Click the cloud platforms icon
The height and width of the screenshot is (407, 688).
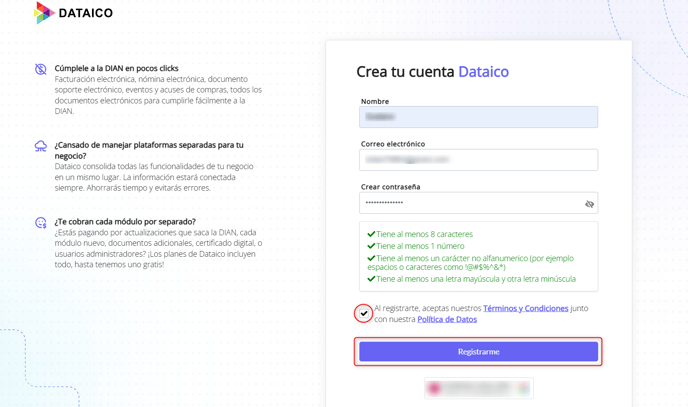tap(41, 146)
